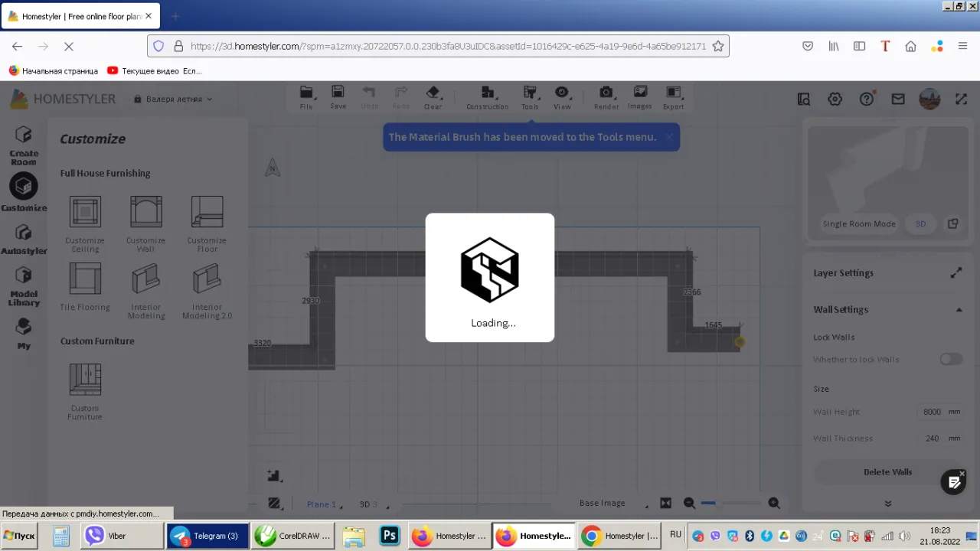980x551 pixels.
Task: Open Tile Flooring
Action: pyautogui.click(x=85, y=279)
